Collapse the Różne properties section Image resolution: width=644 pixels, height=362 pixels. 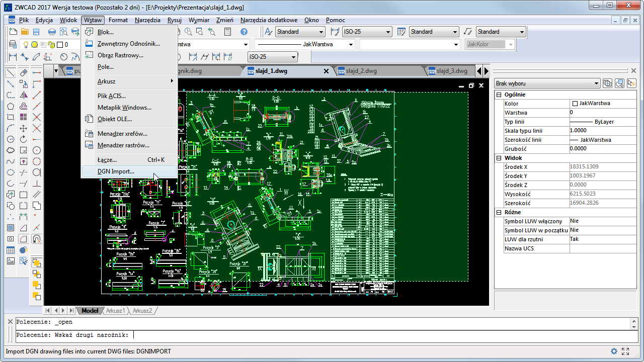tap(499, 212)
